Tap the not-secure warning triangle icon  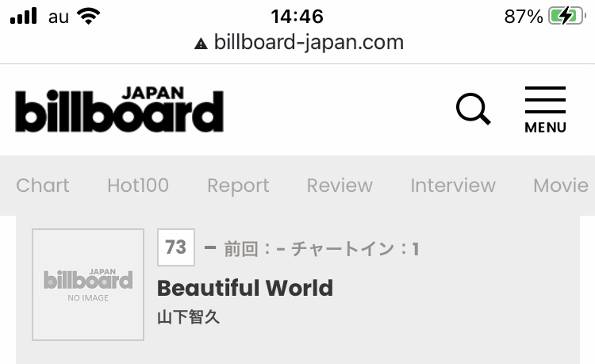click(x=201, y=44)
